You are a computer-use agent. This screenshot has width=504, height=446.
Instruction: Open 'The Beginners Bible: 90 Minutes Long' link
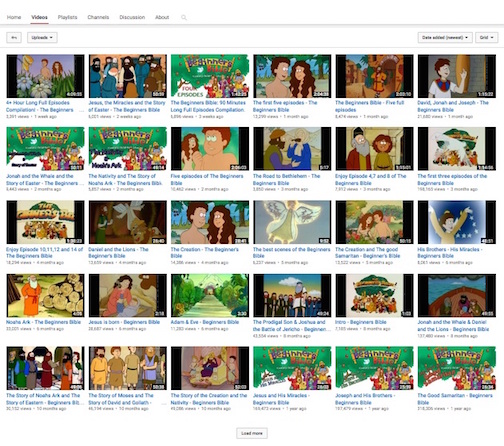pos(208,106)
